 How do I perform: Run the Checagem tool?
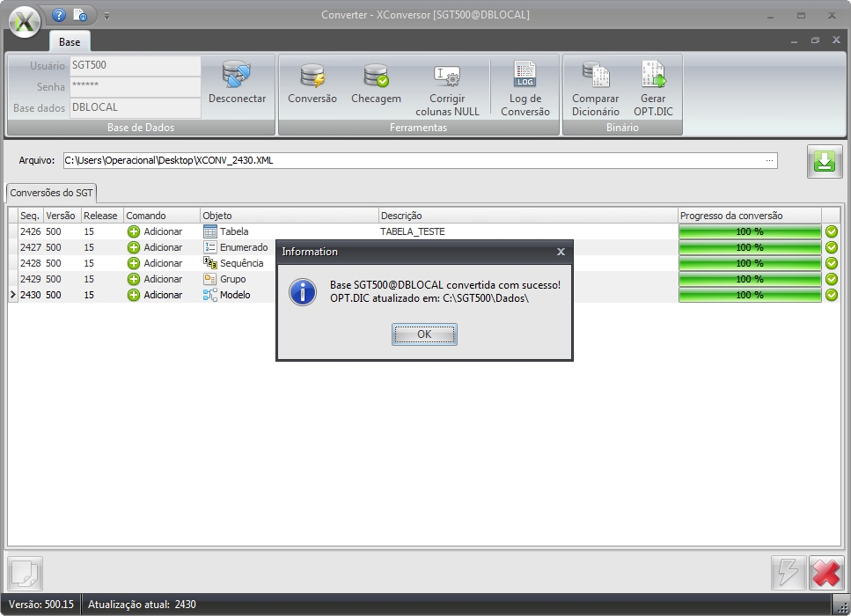coord(376,77)
